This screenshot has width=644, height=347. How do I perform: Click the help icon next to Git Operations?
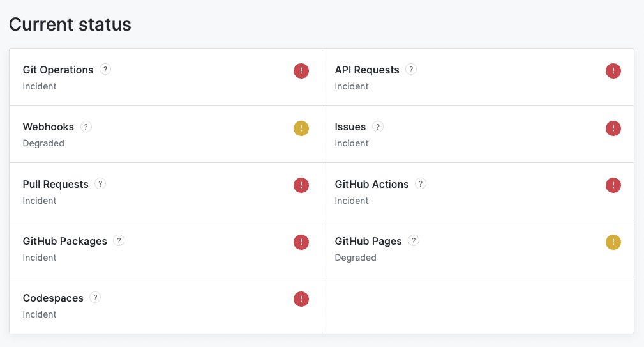pos(105,70)
